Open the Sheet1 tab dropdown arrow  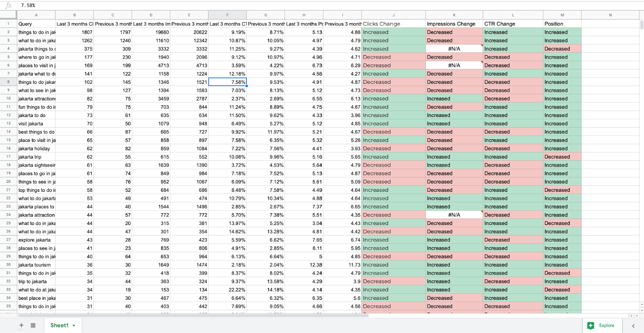tap(74, 326)
